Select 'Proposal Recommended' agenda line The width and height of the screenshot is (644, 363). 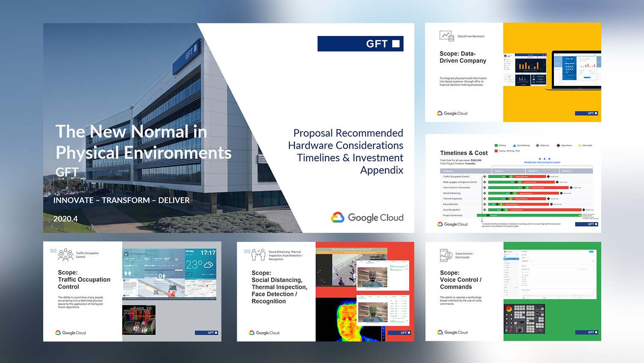click(x=348, y=133)
